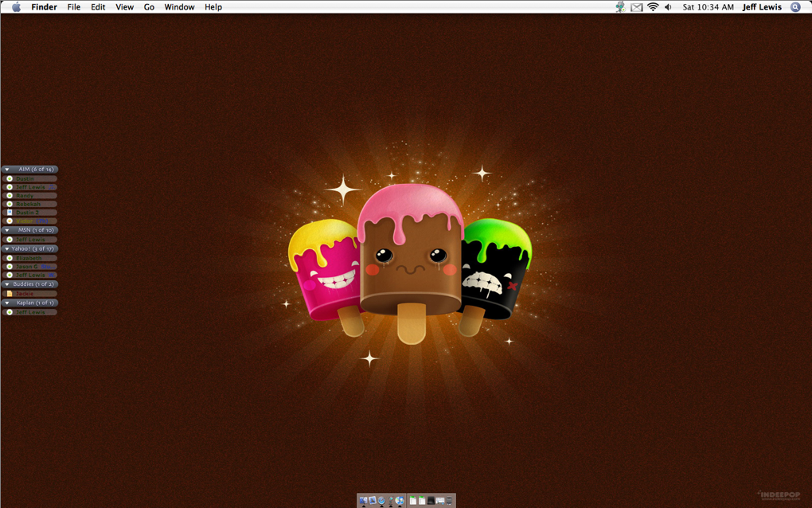812x508 pixels.
Task: Open the Wi-Fi status menu
Action: point(653,6)
